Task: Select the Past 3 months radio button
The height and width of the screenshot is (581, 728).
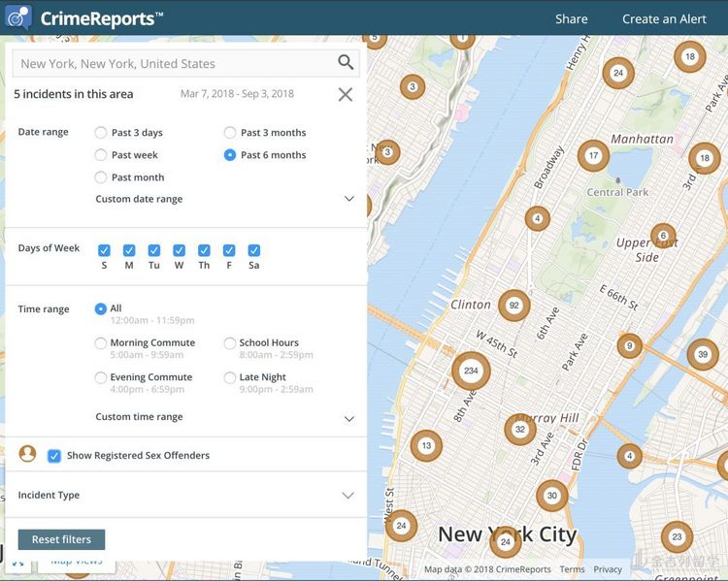Action: pos(230,133)
